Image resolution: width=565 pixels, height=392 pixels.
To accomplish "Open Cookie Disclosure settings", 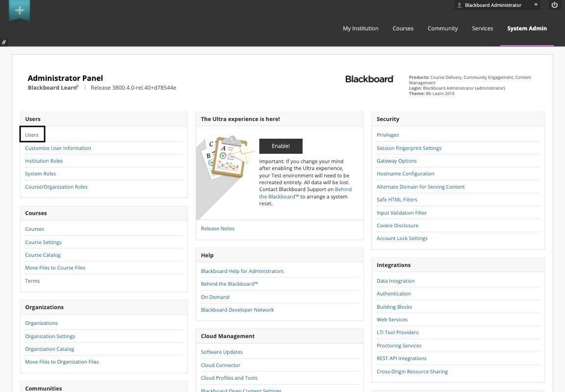I will [397, 225].
